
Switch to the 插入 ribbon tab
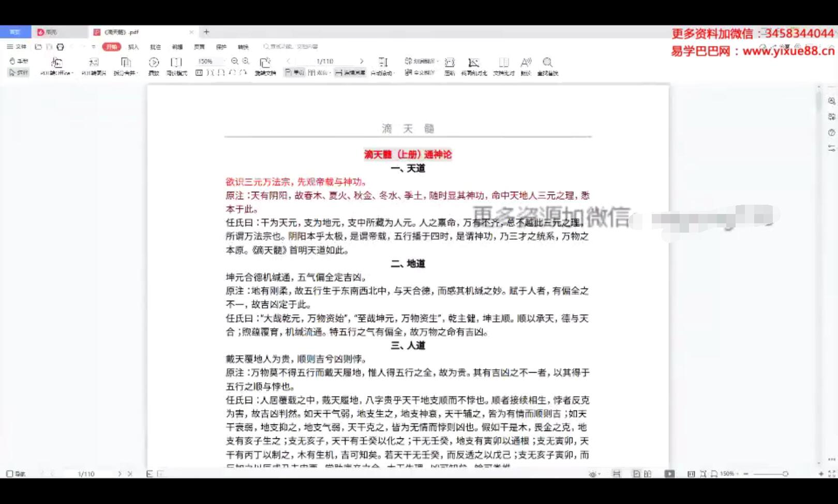pyautogui.click(x=133, y=47)
